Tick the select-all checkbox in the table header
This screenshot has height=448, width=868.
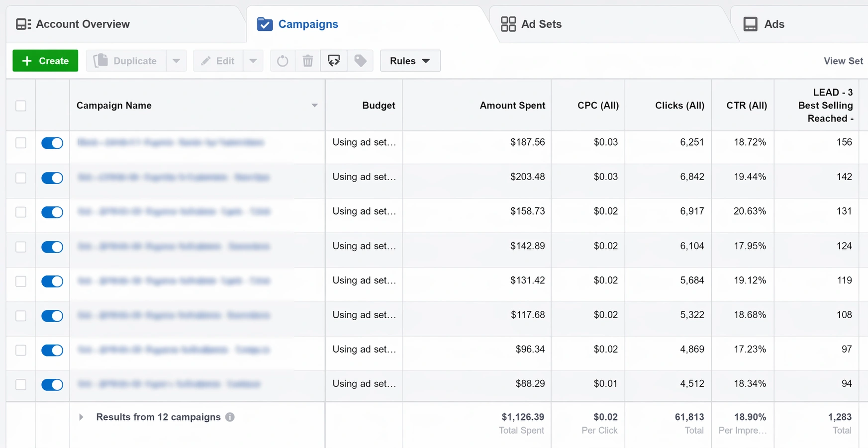coord(21,106)
